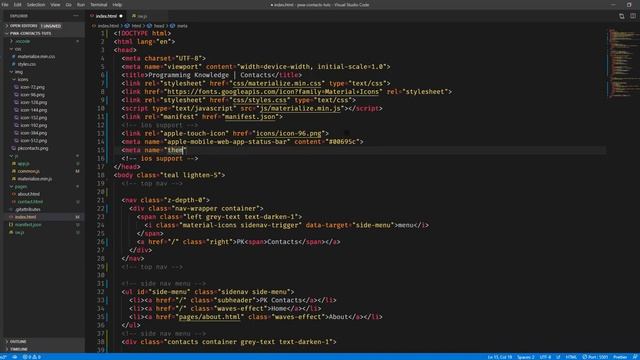
Task: Follow the manifest.json href link
Action: pos(250,117)
